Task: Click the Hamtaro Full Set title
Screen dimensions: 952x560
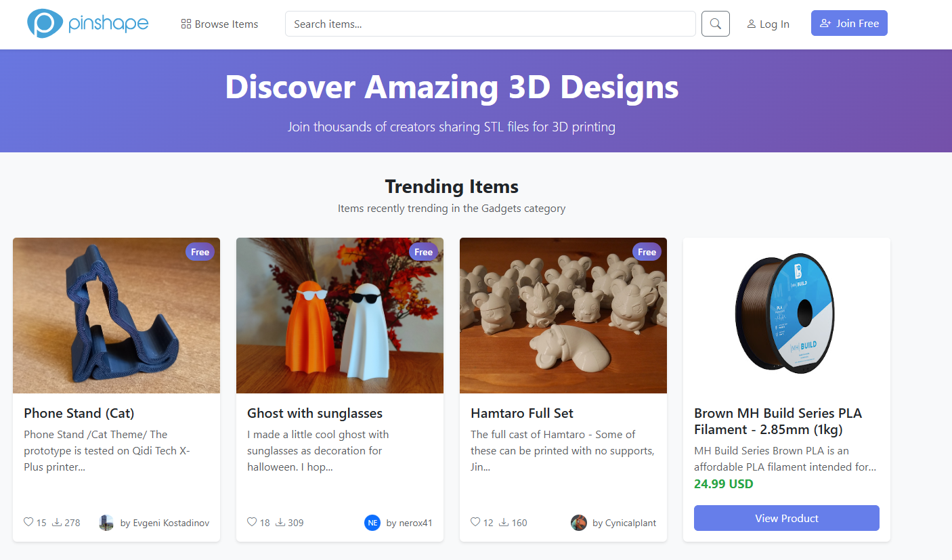Action: (521, 413)
